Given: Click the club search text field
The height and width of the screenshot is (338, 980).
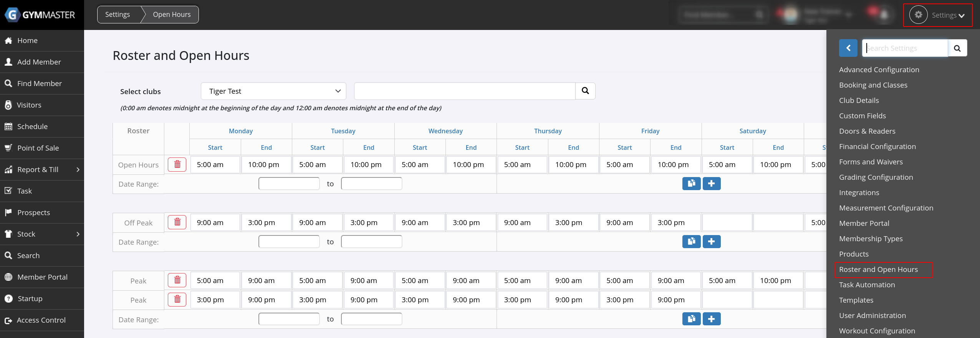Looking at the screenshot, I should 465,91.
